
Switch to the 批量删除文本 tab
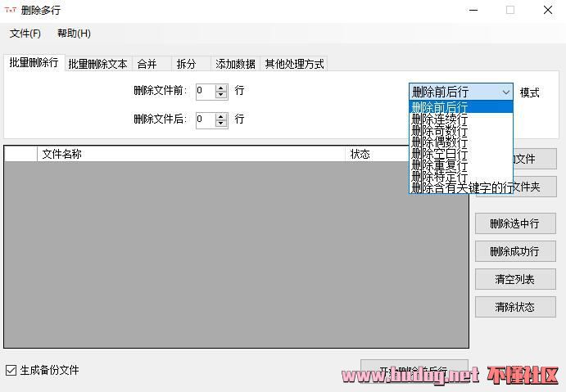coord(97,64)
